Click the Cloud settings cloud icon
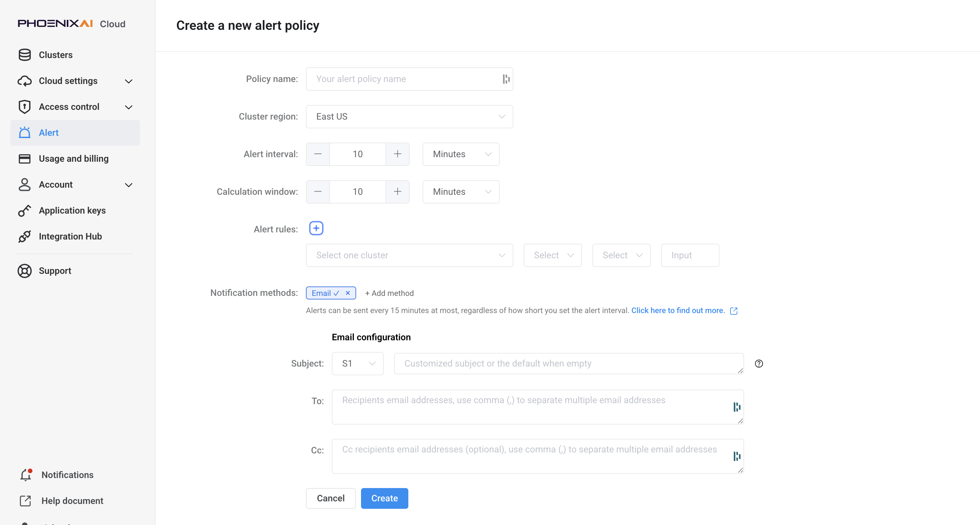 point(25,81)
